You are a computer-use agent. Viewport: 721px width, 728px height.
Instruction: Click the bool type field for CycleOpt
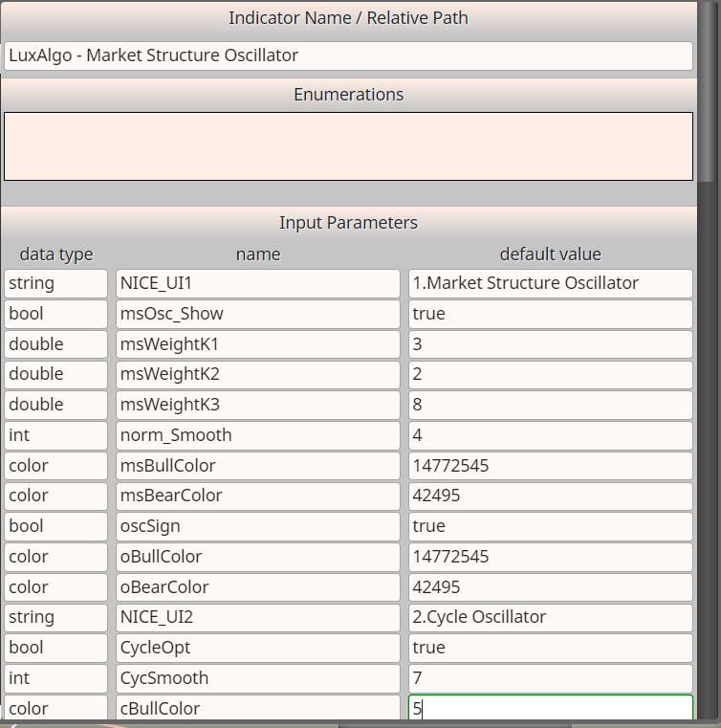pyautogui.click(x=55, y=648)
